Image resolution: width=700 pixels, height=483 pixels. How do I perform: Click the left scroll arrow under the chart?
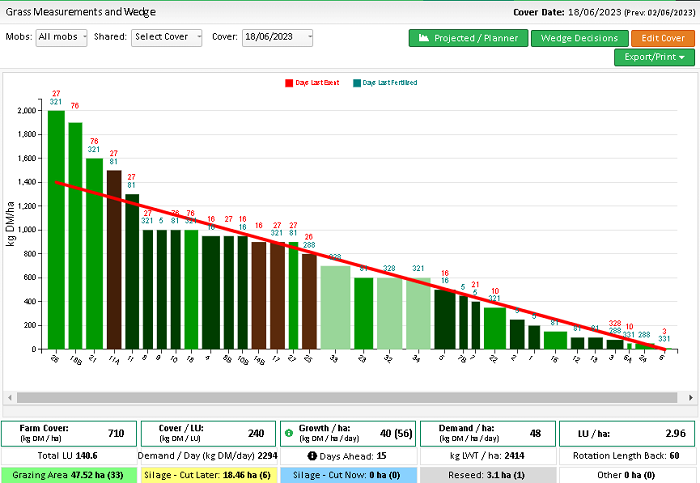click(x=10, y=397)
